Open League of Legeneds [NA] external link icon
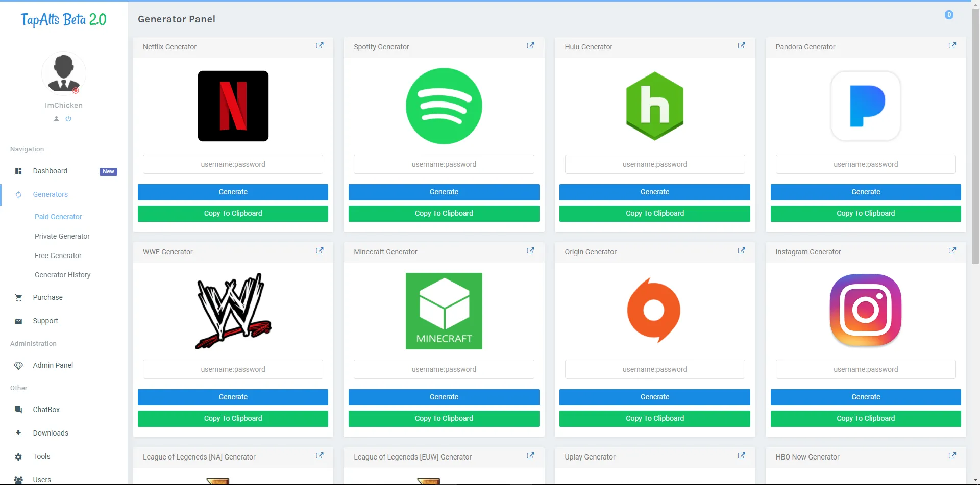 [x=320, y=455]
